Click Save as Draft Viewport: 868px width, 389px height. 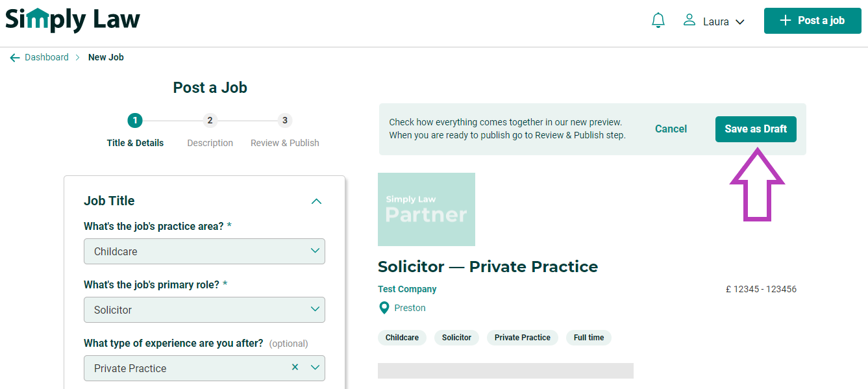[756, 129]
